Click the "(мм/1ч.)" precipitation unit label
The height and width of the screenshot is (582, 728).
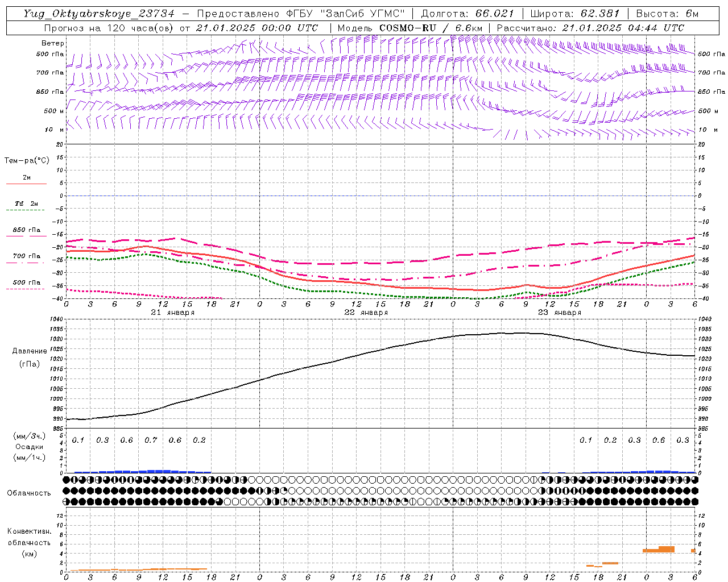point(30,458)
